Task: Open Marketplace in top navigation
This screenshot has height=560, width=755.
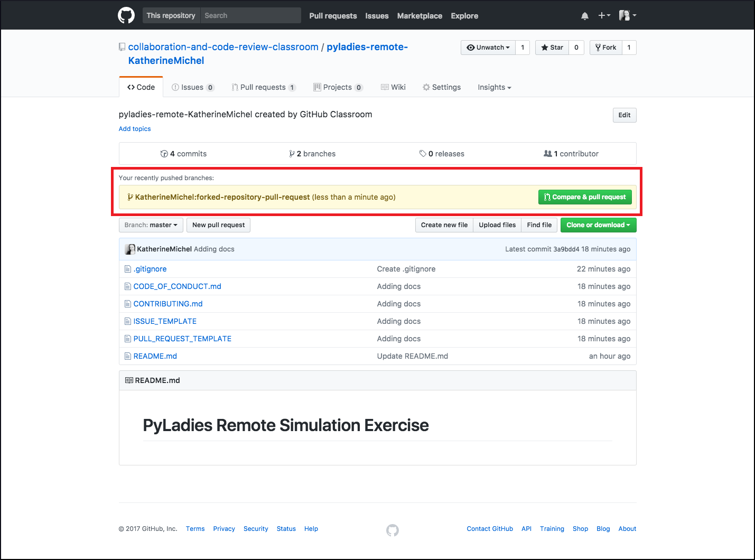Action: 420,16
